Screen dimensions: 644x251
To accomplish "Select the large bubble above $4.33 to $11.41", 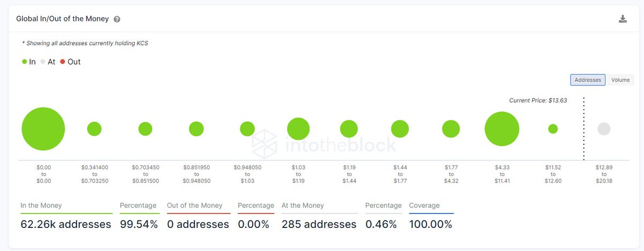I will pos(502,129).
